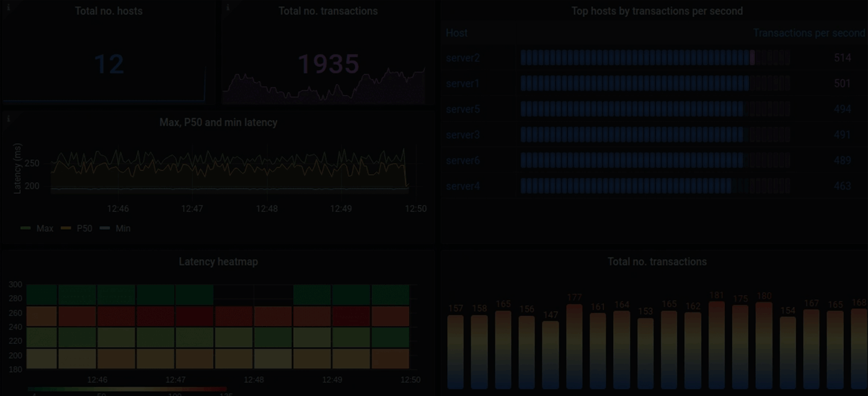
Task: Click info icon on latency graph panel
Action: [x=7, y=118]
